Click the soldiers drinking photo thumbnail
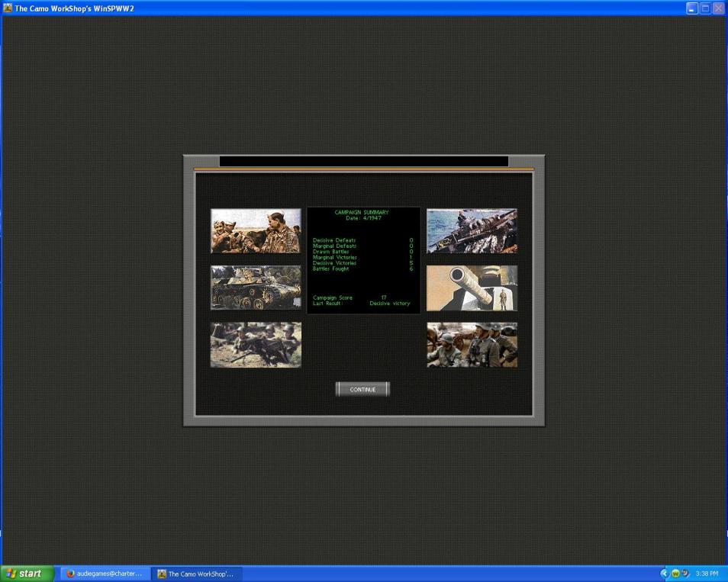 256,231
